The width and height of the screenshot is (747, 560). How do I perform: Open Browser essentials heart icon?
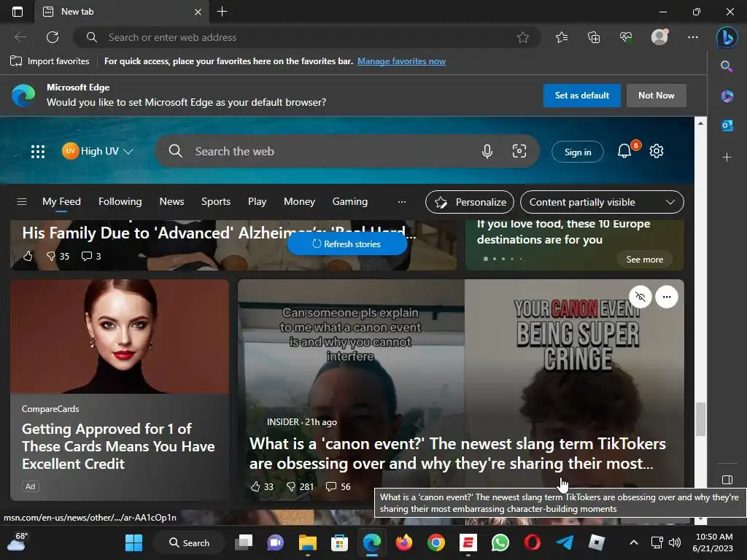point(626,37)
